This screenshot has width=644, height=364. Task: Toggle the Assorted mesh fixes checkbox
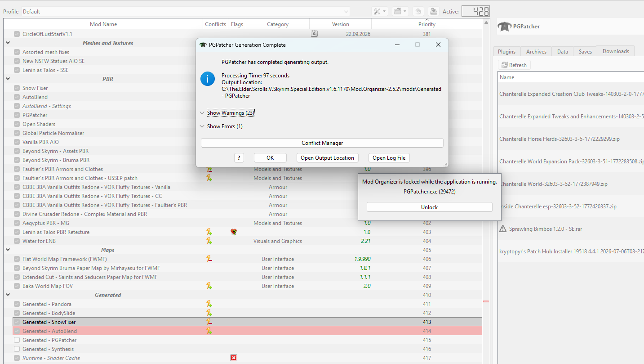[x=17, y=52]
